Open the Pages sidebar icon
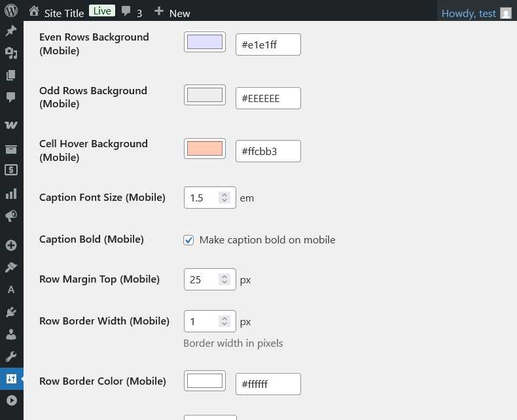The height and width of the screenshot is (420, 517). pos(11,75)
